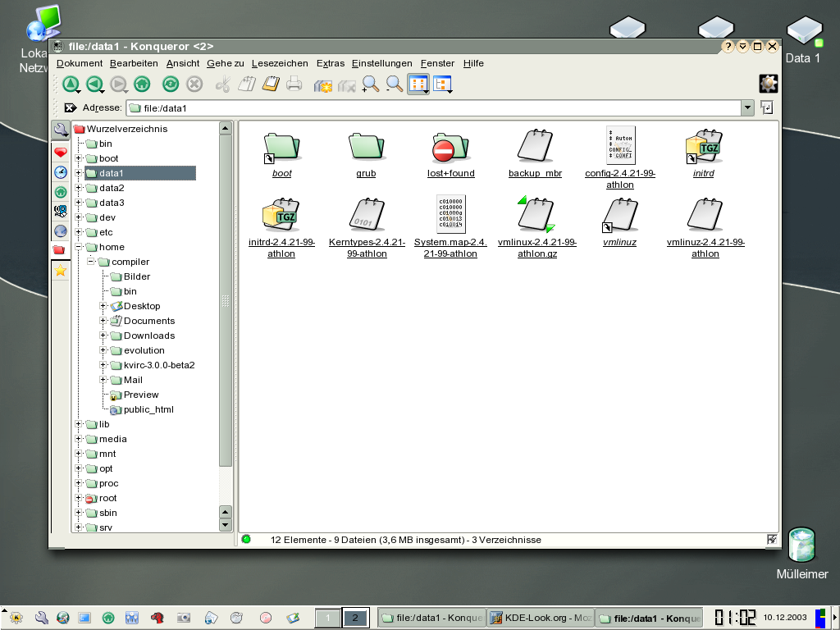Click the sidebar tree scrollbar thumb
840x630 pixels.
pos(226,300)
